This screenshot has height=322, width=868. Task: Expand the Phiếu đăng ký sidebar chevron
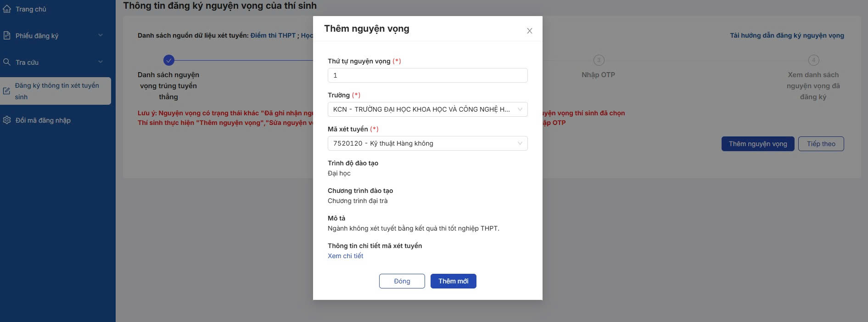tap(101, 35)
